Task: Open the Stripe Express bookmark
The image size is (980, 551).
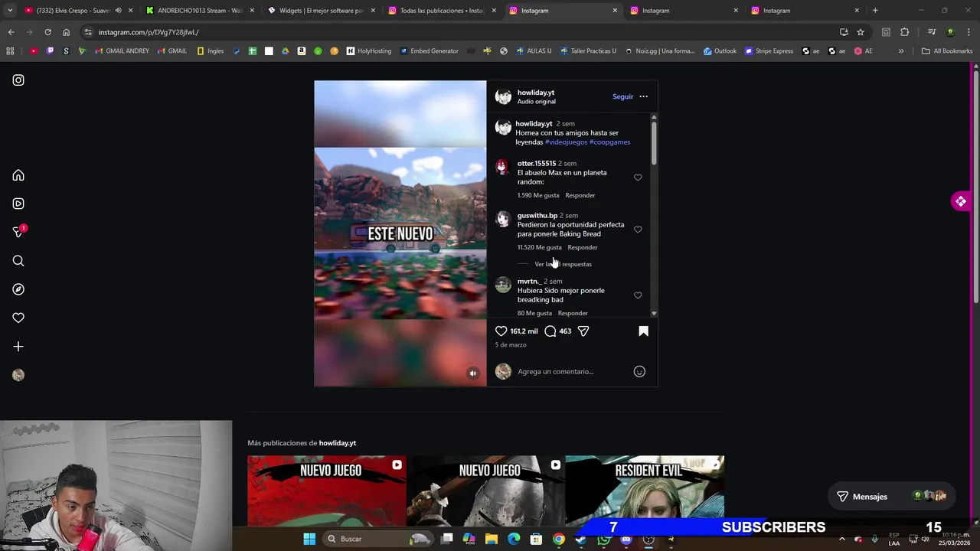Action: point(769,51)
